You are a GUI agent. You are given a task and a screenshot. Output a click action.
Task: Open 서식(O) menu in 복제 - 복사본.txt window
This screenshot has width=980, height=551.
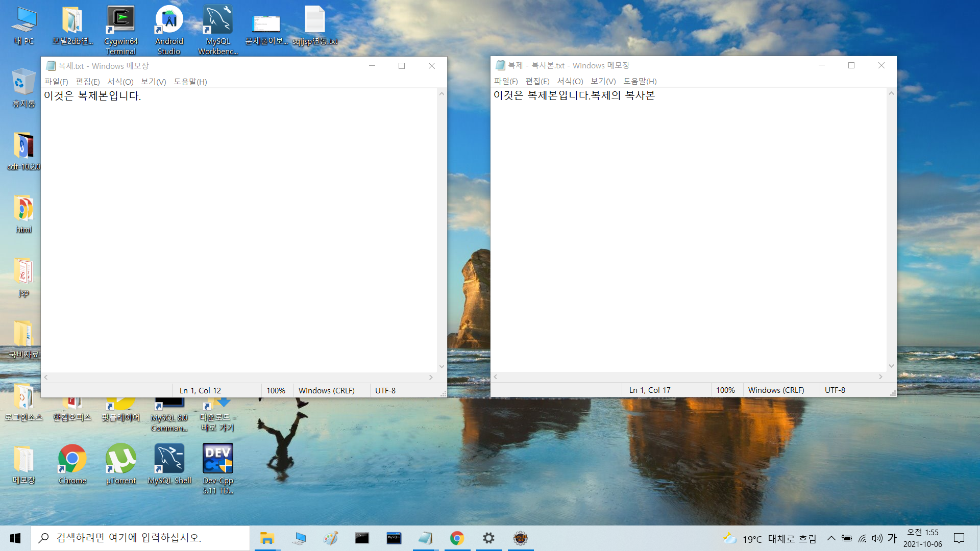(570, 81)
